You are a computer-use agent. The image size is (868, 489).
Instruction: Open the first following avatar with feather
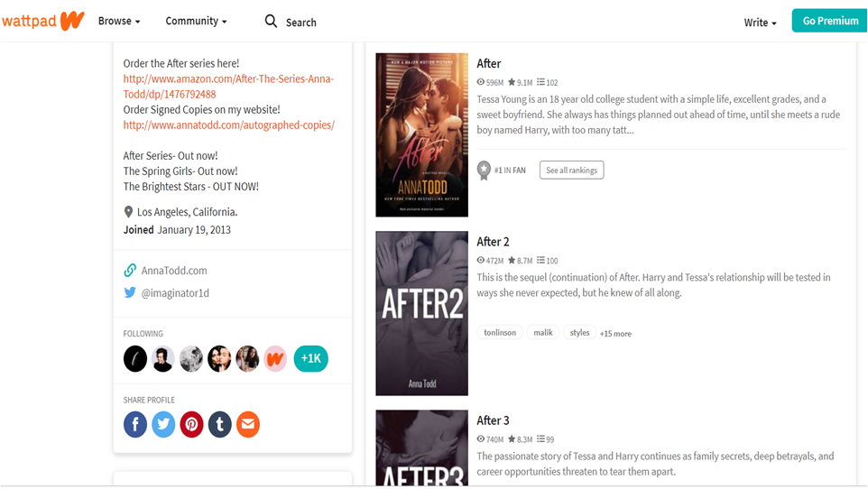pyautogui.click(x=135, y=358)
